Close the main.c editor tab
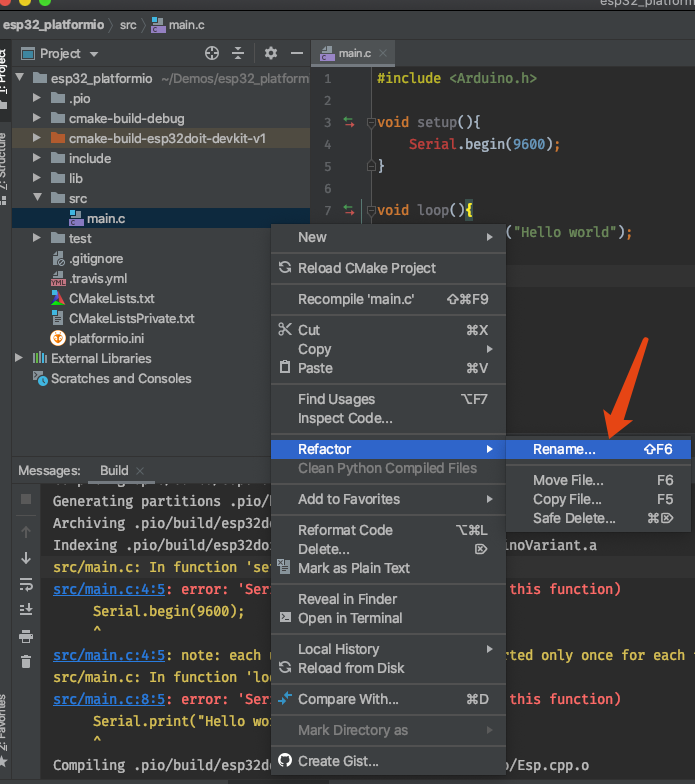 pos(382,53)
